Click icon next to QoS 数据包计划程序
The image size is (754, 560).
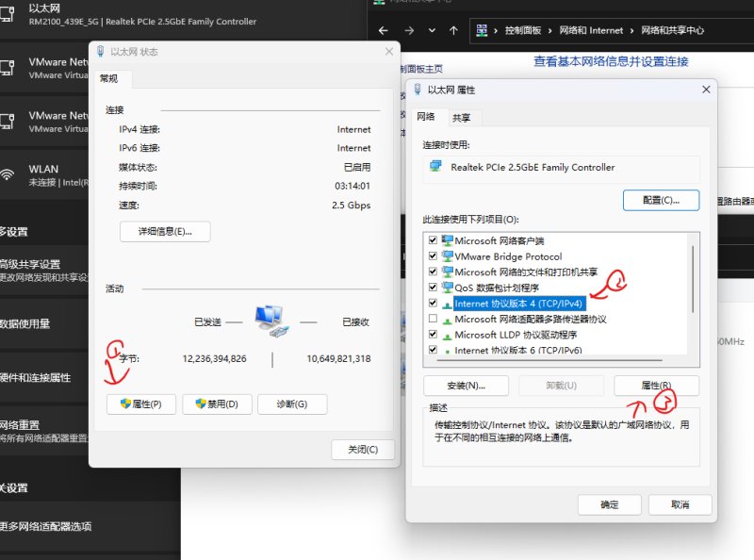(x=447, y=288)
